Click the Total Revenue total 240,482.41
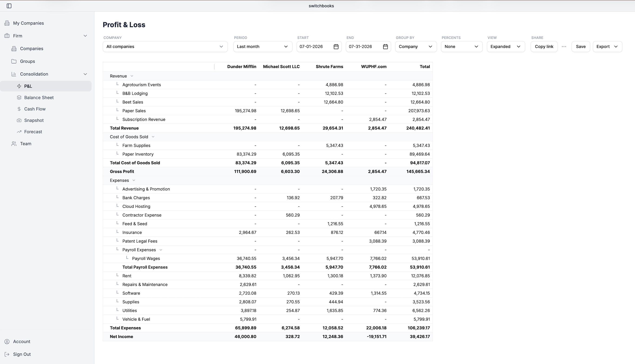Screen dimensions: 635x364 pos(418,128)
